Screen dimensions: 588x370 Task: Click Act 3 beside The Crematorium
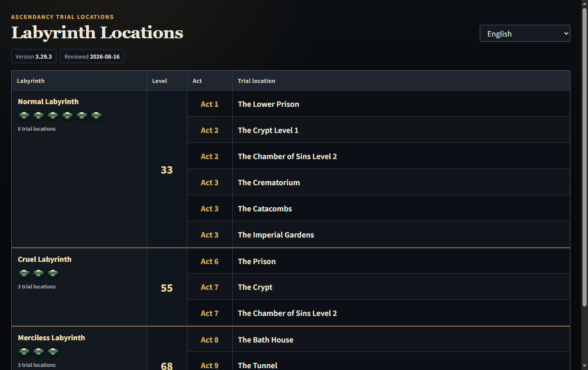pos(210,183)
